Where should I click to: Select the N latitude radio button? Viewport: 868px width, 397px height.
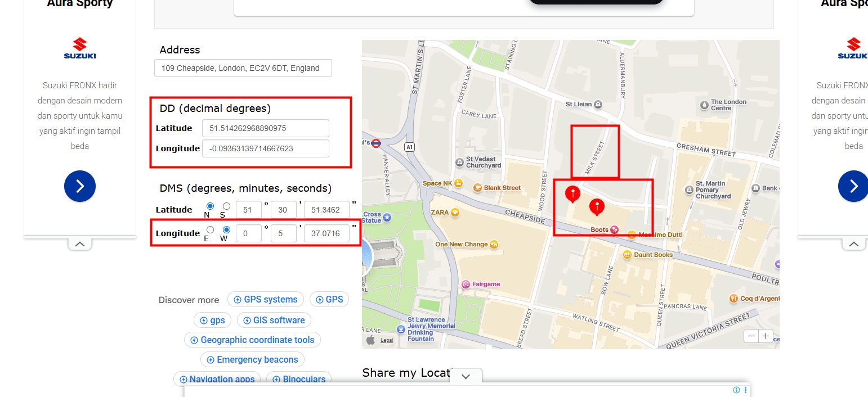point(210,206)
